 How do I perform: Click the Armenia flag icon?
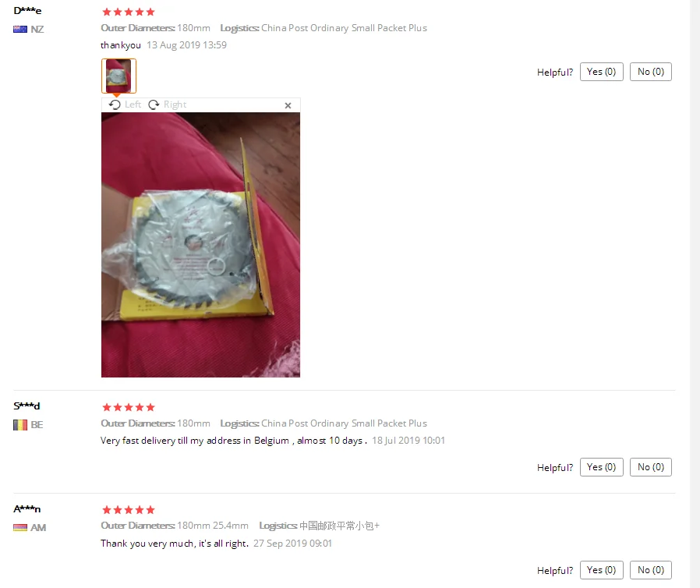(20, 528)
